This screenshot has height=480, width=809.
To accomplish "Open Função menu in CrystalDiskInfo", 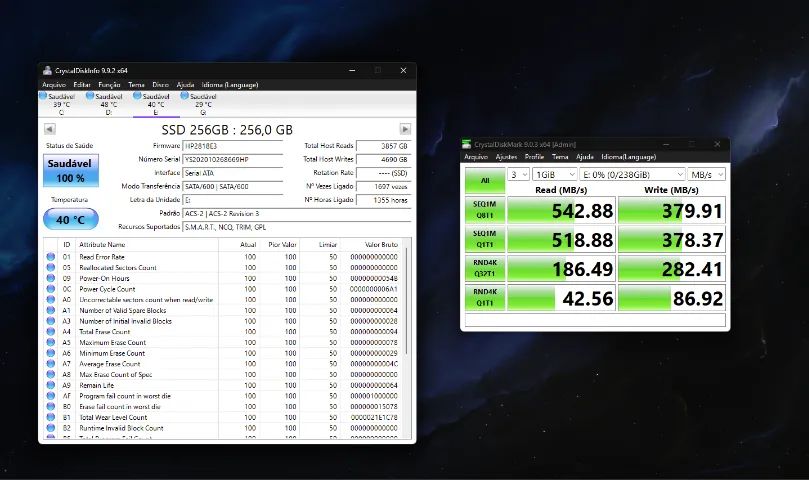I will pyautogui.click(x=109, y=85).
